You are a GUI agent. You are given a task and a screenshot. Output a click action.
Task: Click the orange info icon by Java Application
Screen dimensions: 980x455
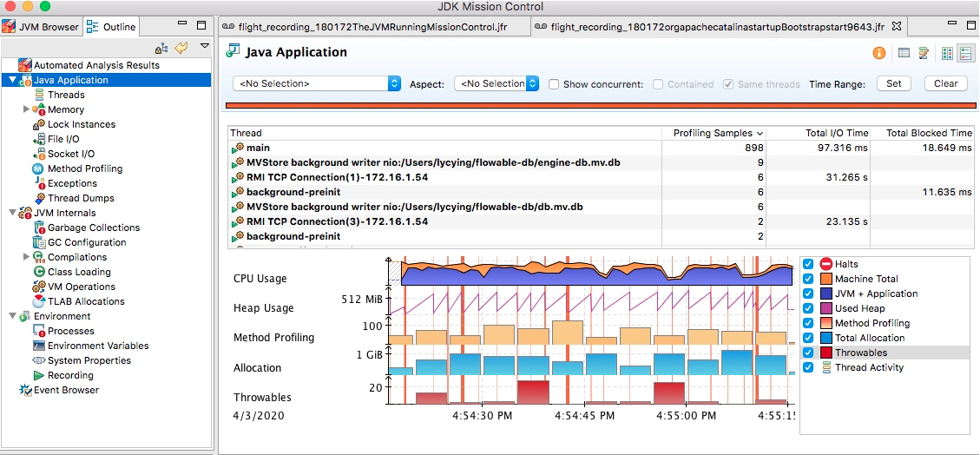point(879,54)
